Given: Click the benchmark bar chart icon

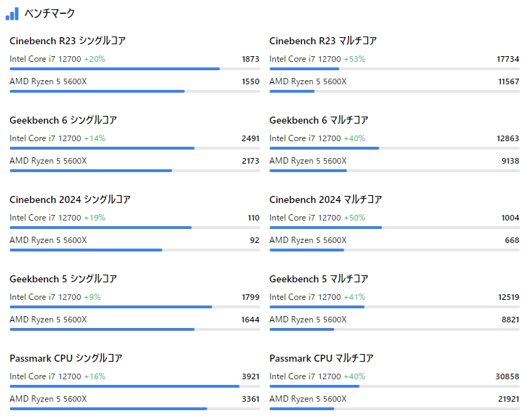Looking at the screenshot, I should point(12,14).
